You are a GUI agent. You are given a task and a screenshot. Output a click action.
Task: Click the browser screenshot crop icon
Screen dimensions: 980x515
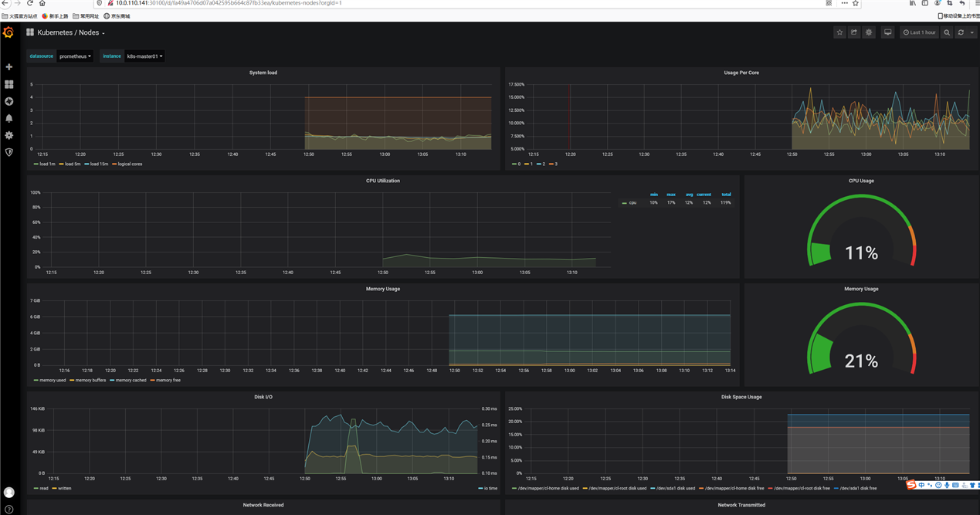point(950,3)
